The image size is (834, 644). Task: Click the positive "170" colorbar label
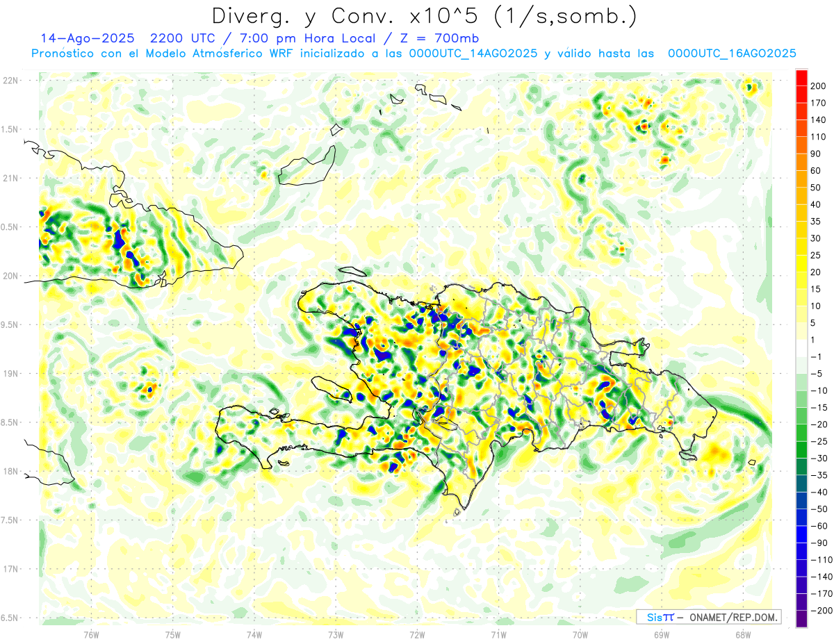(819, 103)
